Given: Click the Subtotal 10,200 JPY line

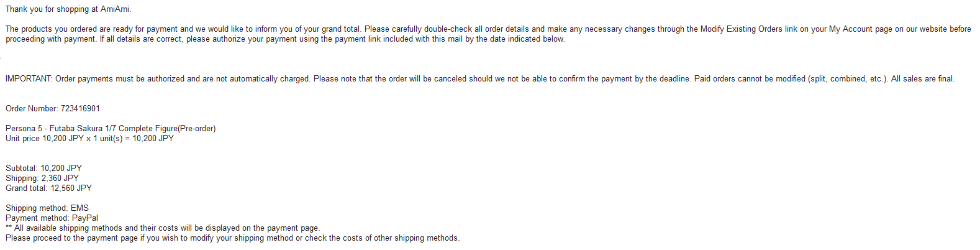Looking at the screenshot, I should tap(43, 169).
